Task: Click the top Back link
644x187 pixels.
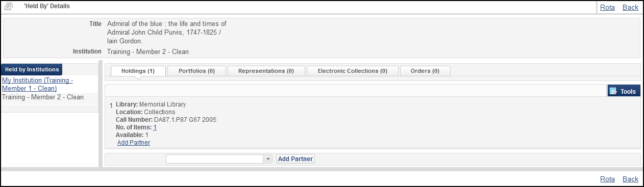Action: (630, 7)
